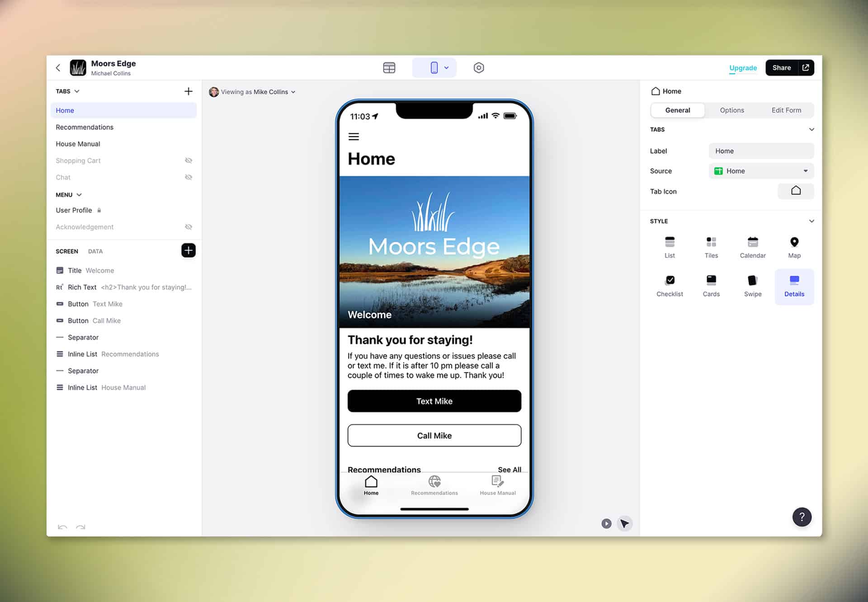Open the data table editor icon

point(389,68)
